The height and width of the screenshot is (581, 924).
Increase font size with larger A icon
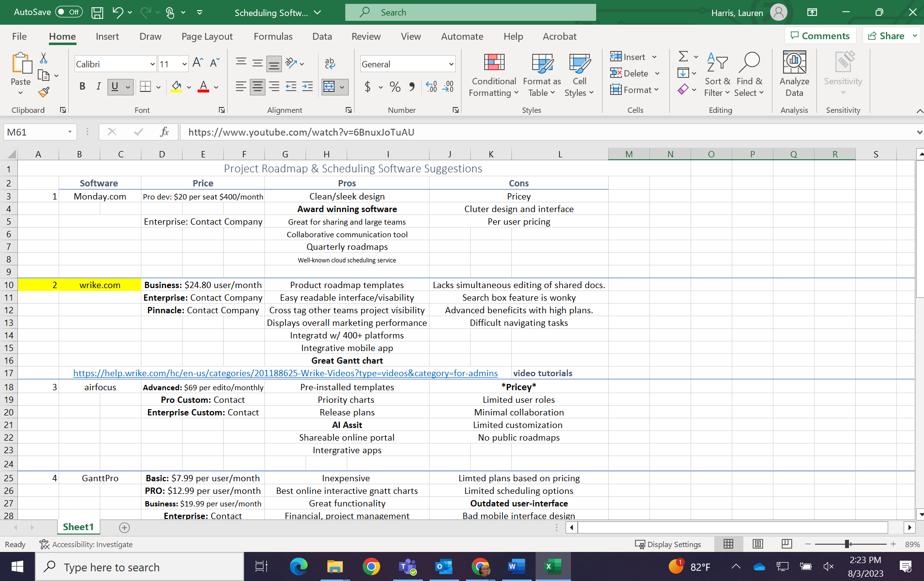(198, 63)
